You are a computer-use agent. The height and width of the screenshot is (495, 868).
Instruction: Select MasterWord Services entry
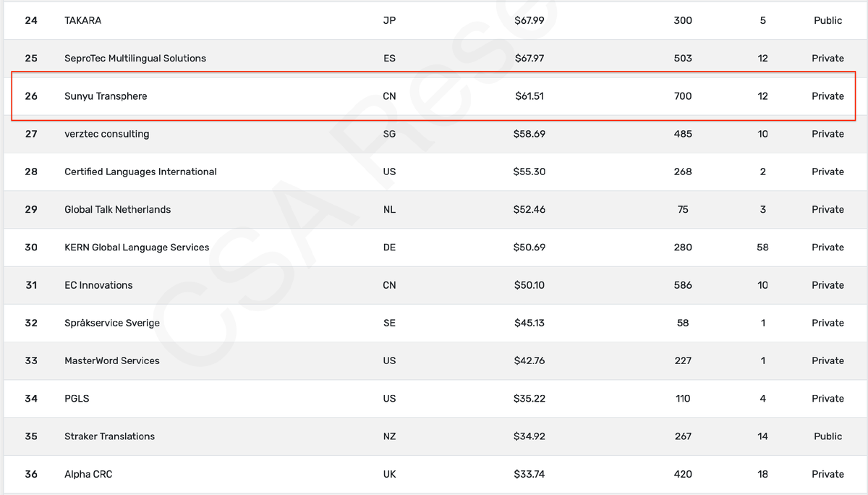point(112,360)
